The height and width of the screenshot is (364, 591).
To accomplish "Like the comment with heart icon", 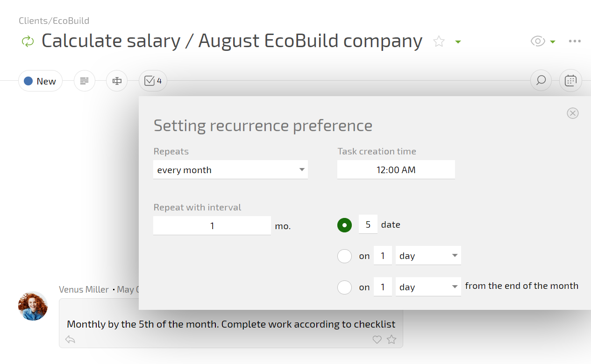I will 377,340.
